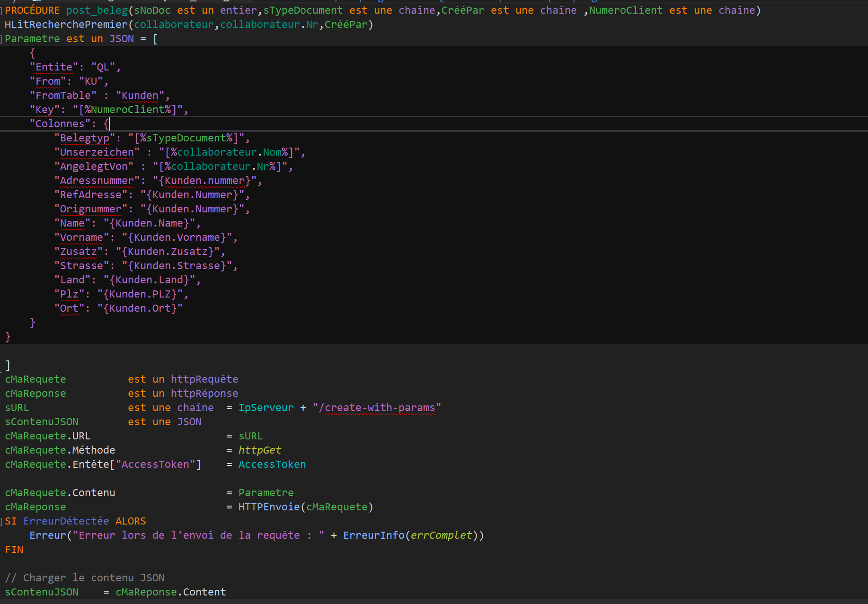Click the FIN keyword
Screen dimensions: 868x604
[x=14, y=550]
